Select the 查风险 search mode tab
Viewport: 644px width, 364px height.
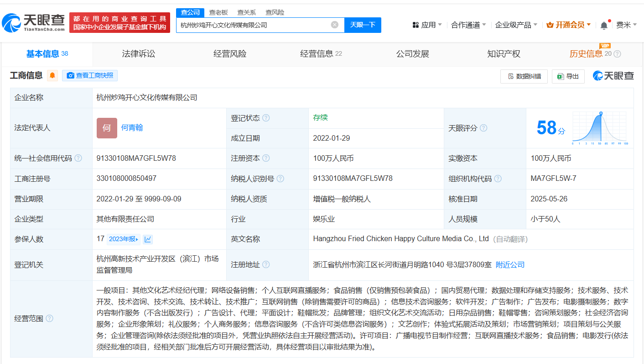[x=275, y=12]
